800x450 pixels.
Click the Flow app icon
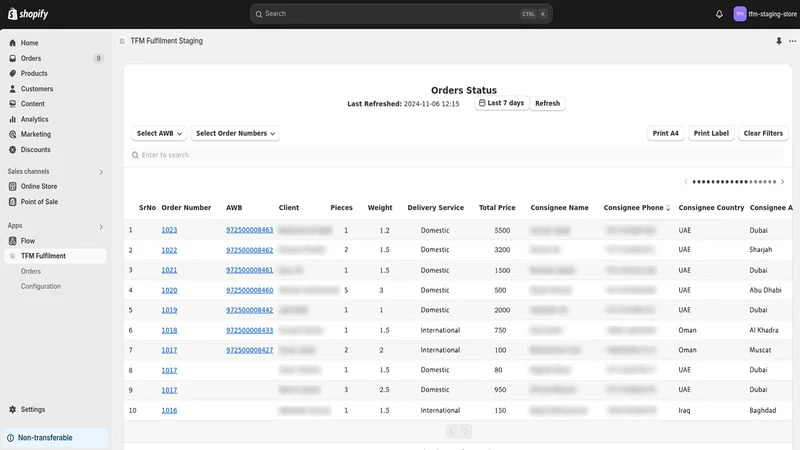click(x=13, y=241)
